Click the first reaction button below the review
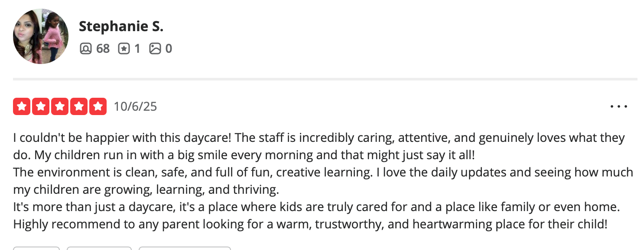Image resolution: width=644 pixels, height=250 pixels. [x=36, y=248]
